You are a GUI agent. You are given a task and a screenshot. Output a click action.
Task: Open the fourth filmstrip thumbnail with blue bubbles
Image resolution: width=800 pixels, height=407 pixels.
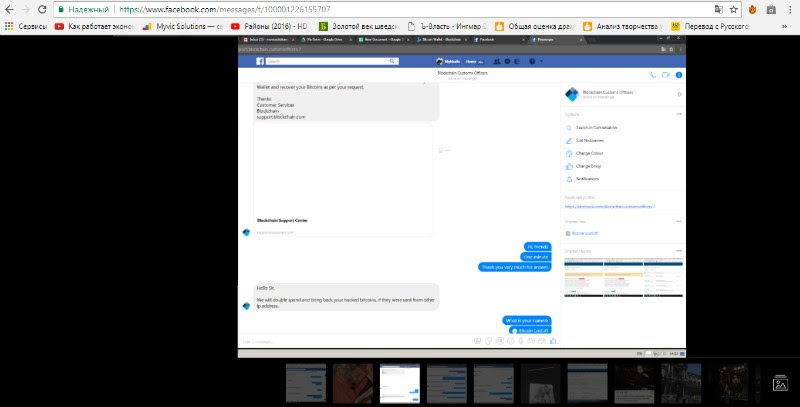point(446,383)
